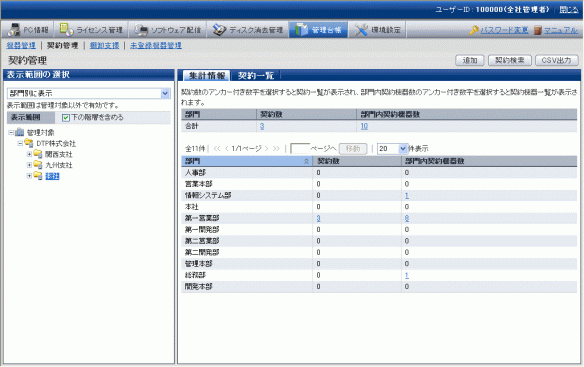Expand the 関西支社 tree node
Image resolution: width=584 pixels, height=367 pixels.
tap(29, 154)
